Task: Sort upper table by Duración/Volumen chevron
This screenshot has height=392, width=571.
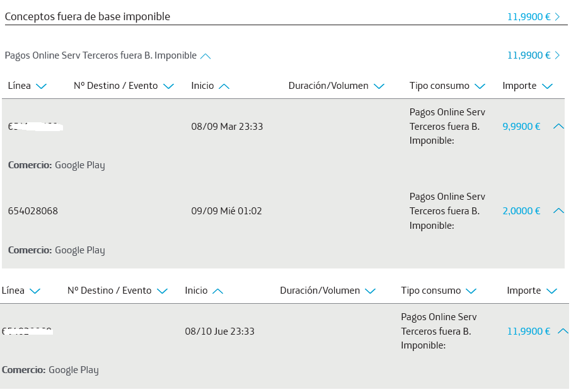Action: click(x=379, y=86)
